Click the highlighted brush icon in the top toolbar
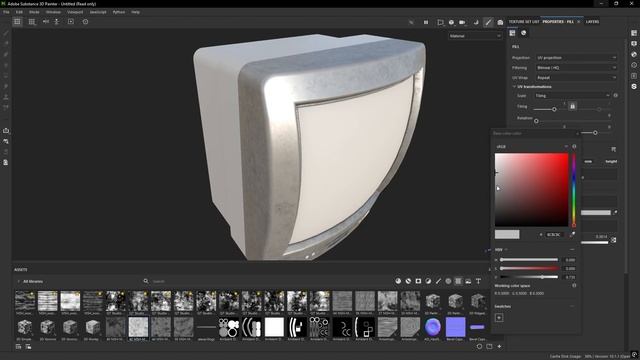The image size is (640, 360). point(488,22)
